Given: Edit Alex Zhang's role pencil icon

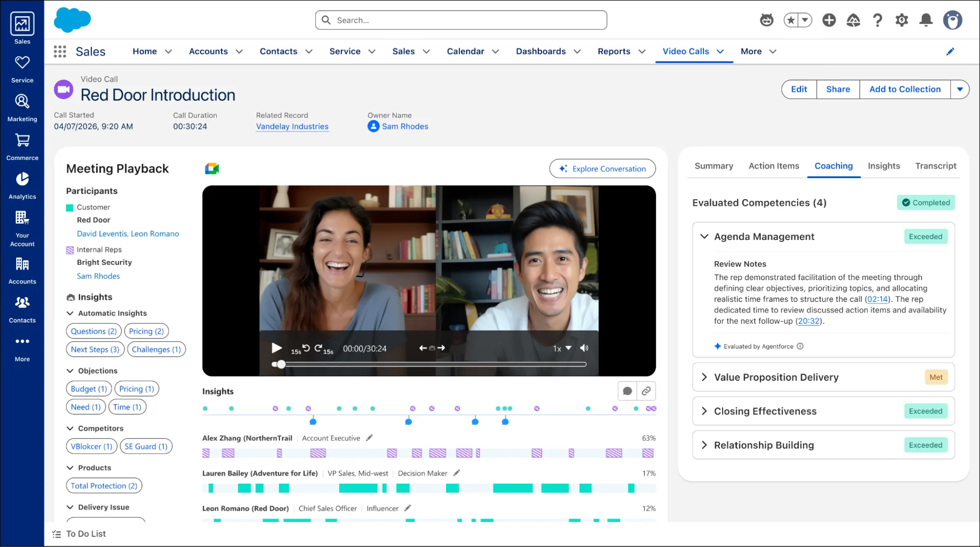Looking at the screenshot, I should point(370,438).
